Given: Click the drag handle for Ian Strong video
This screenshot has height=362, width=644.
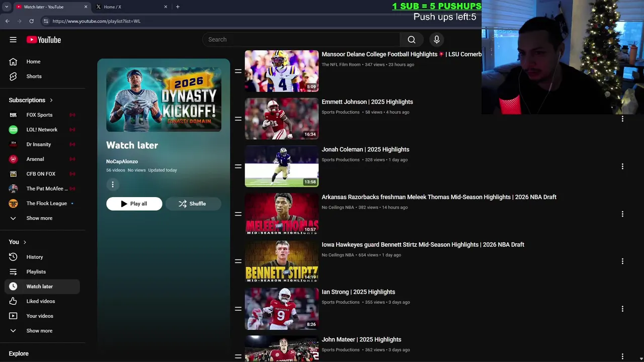Looking at the screenshot, I should (238, 309).
